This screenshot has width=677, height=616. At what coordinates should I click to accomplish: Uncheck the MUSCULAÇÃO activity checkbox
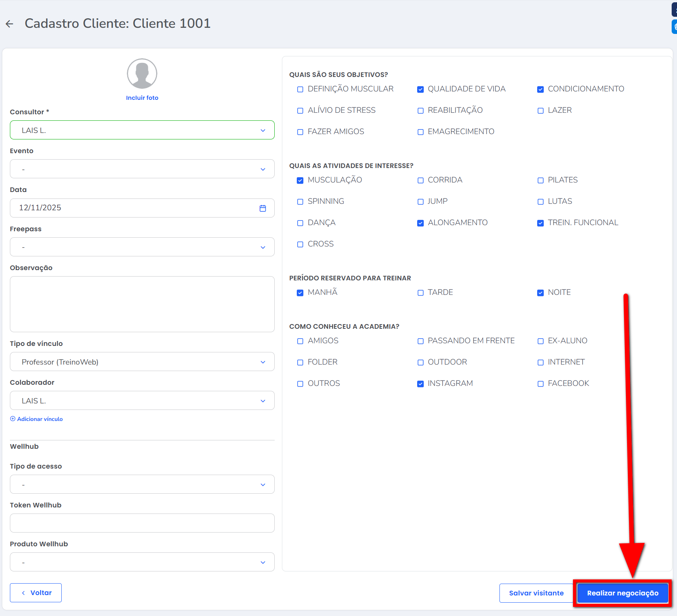pyautogui.click(x=300, y=181)
